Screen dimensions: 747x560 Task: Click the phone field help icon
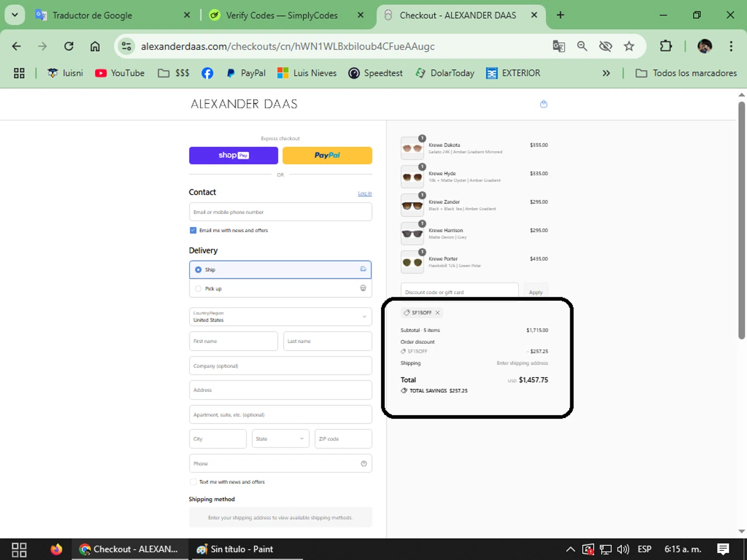364,463
